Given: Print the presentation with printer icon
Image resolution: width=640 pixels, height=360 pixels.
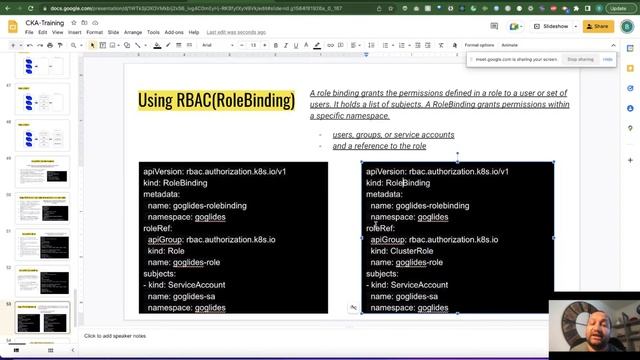Looking at the screenshot, I should [50, 45].
